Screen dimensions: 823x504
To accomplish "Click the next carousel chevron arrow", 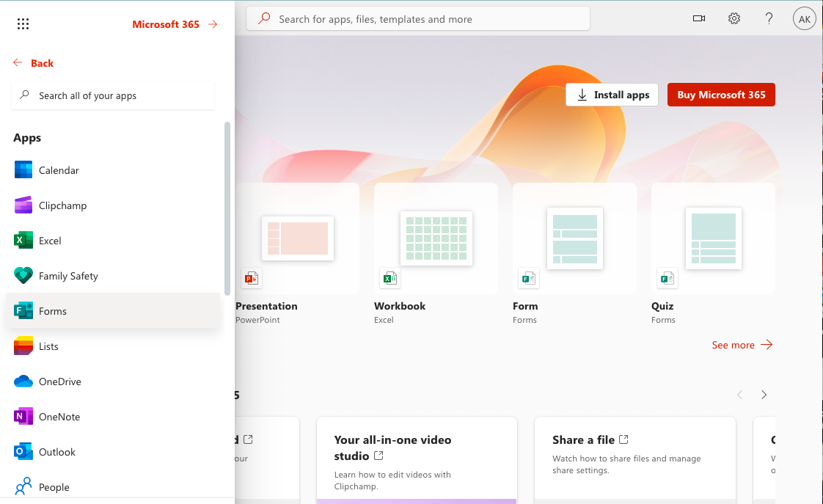I will tap(764, 395).
